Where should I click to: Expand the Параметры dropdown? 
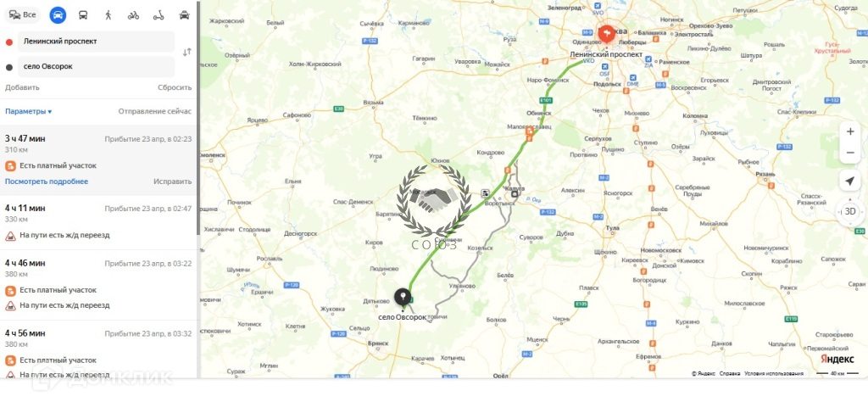click(28, 111)
